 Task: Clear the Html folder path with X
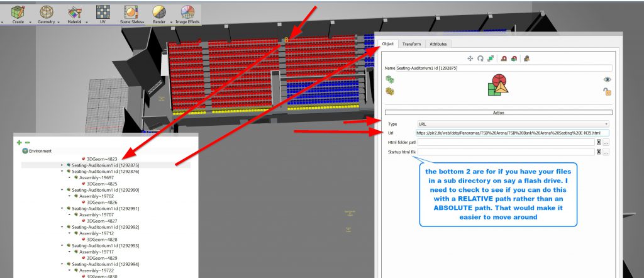[x=599, y=142]
